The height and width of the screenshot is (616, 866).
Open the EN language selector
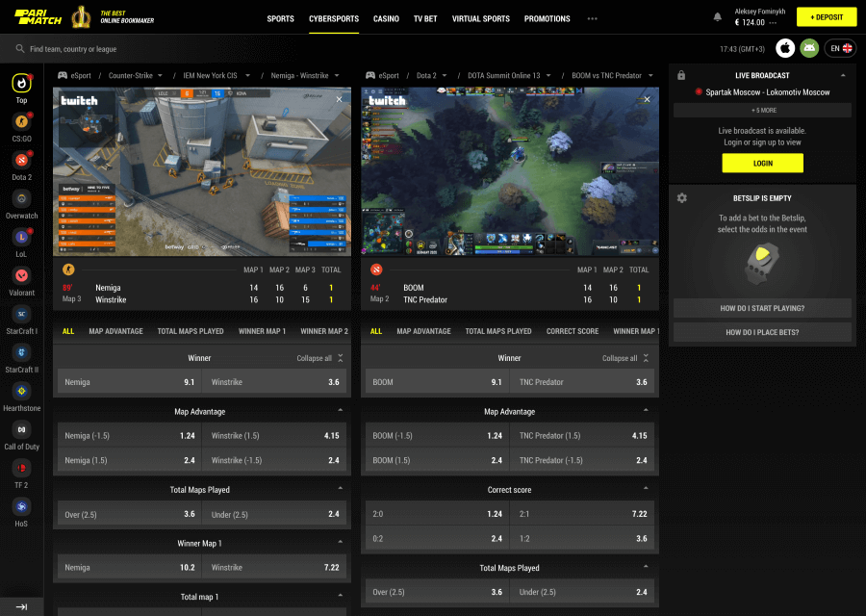tap(841, 49)
